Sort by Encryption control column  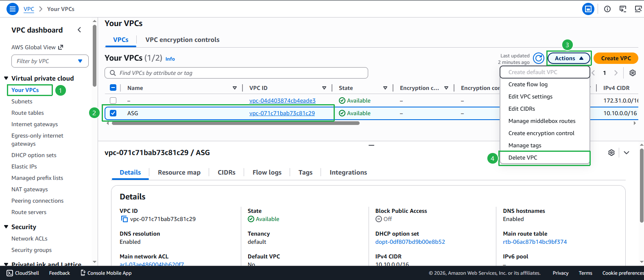pos(446,88)
